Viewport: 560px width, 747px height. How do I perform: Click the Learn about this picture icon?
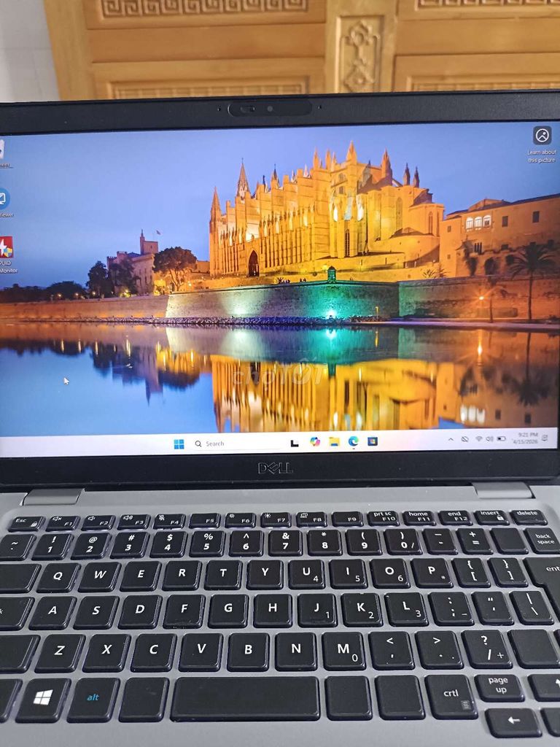pos(542,136)
